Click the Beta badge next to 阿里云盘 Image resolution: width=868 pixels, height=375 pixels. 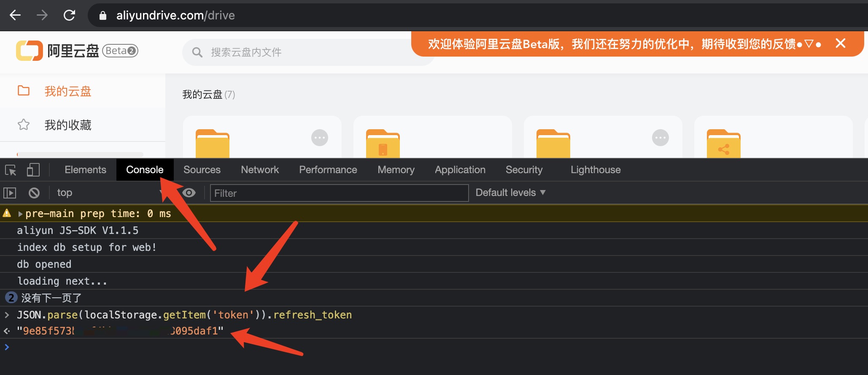pos(120,51)
